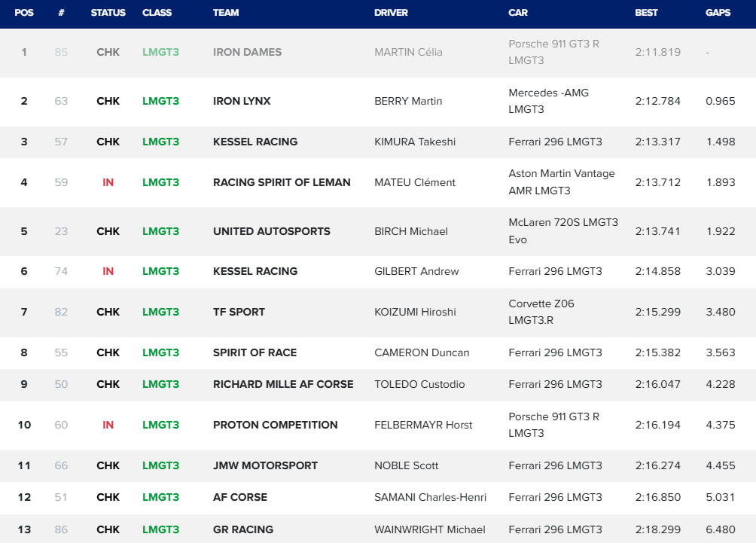Click the GAPS column header
This screenshot has height=543, width=756.
[718, 13]
